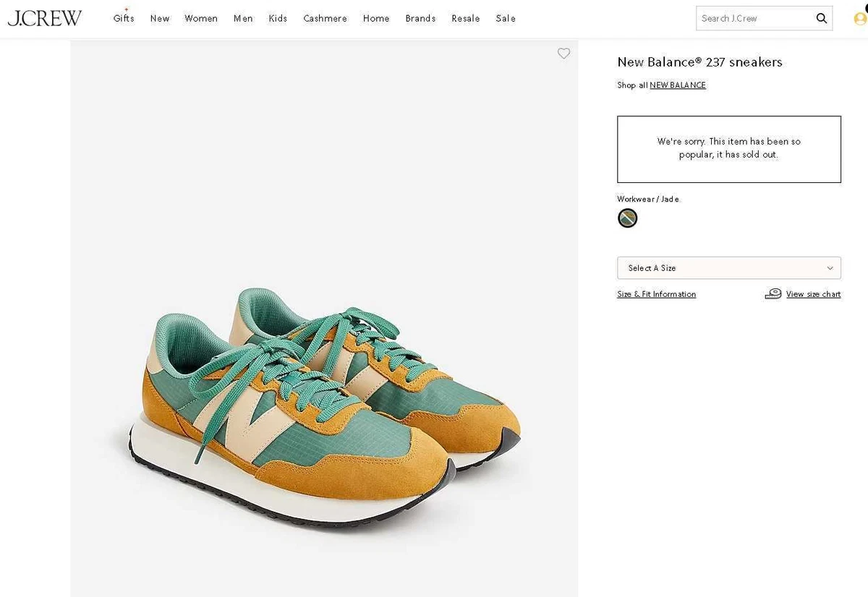Screen dimensions: 868x597
Task: Open the View size chart link
Action: click(x=813, y=294)
